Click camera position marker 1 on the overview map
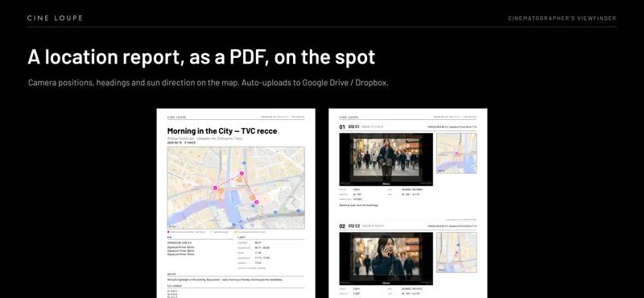Image resolution: width=644 pixels, height=298 pixels. (215, 188)
